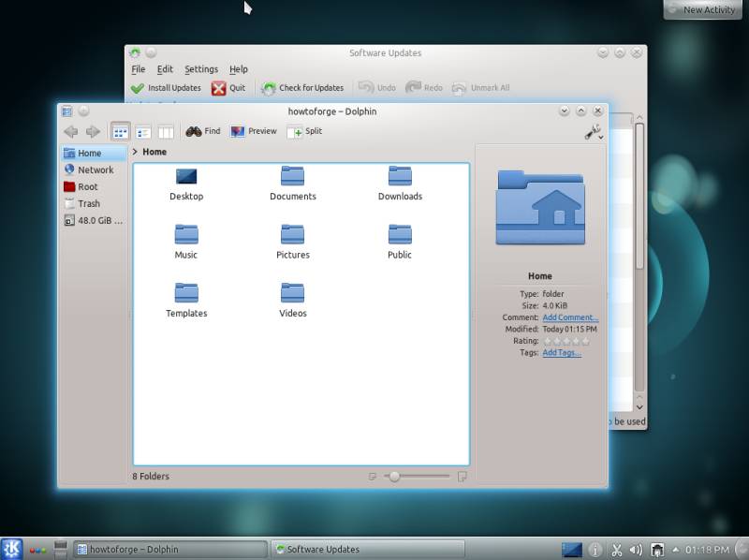
Task: Select the Documents folder icon
Action: tap(293, 176)
